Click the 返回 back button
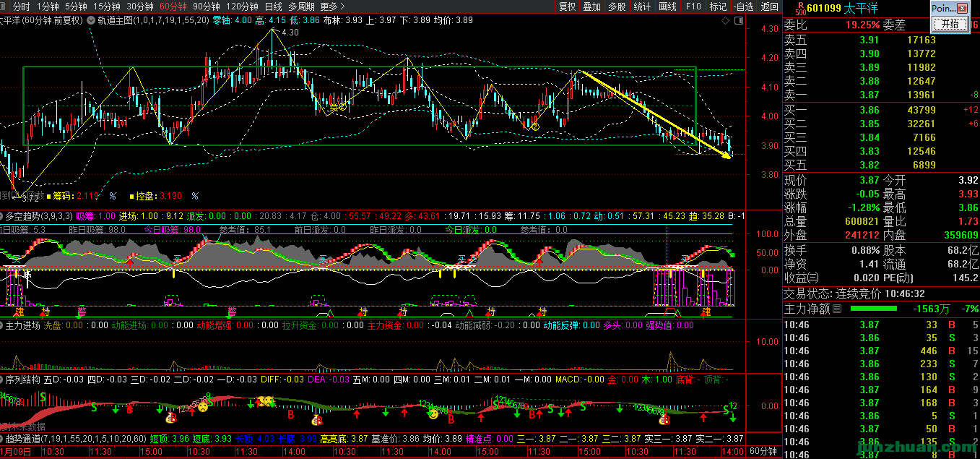The image size is (980, 459). click(770, 7)
